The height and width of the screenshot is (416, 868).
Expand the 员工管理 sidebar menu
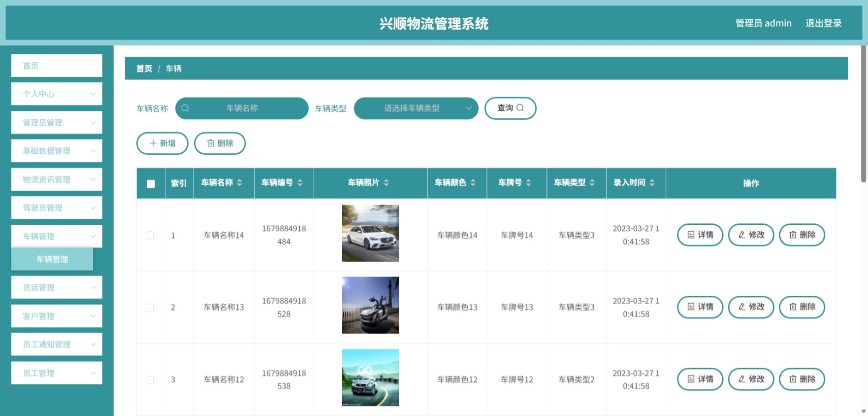tap(57, 373)
